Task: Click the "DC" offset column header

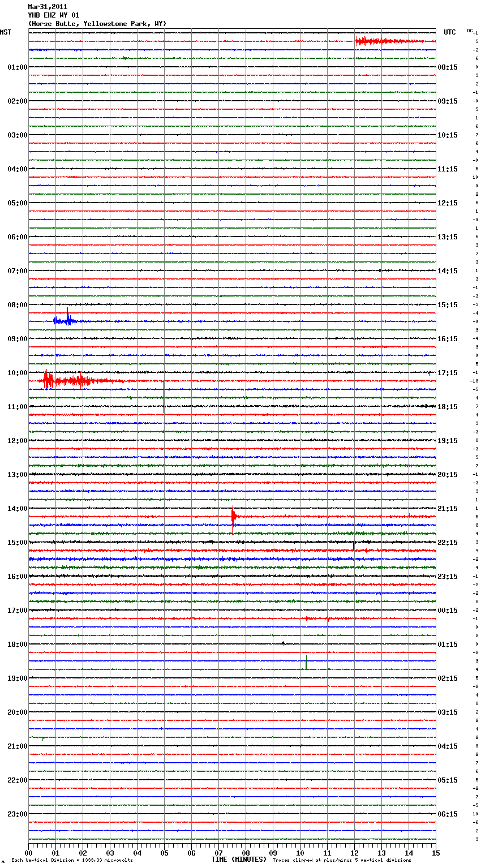Action: [470, 31]
